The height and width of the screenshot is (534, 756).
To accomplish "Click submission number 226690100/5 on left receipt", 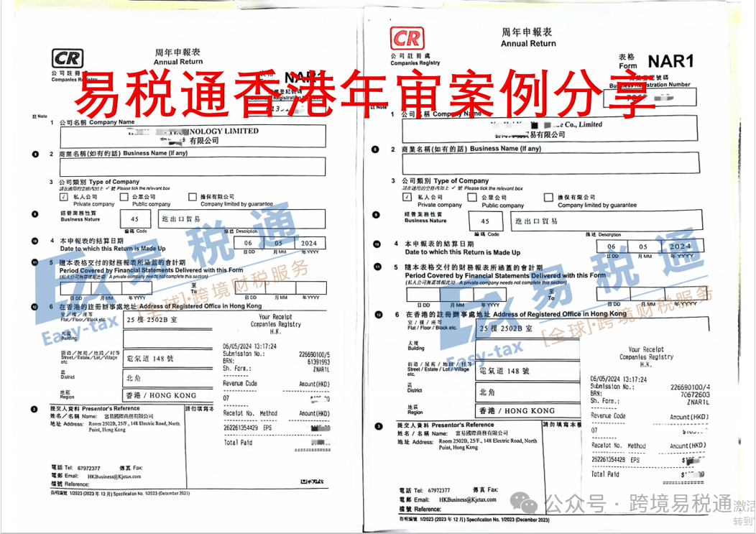I will tap(314, 354).
